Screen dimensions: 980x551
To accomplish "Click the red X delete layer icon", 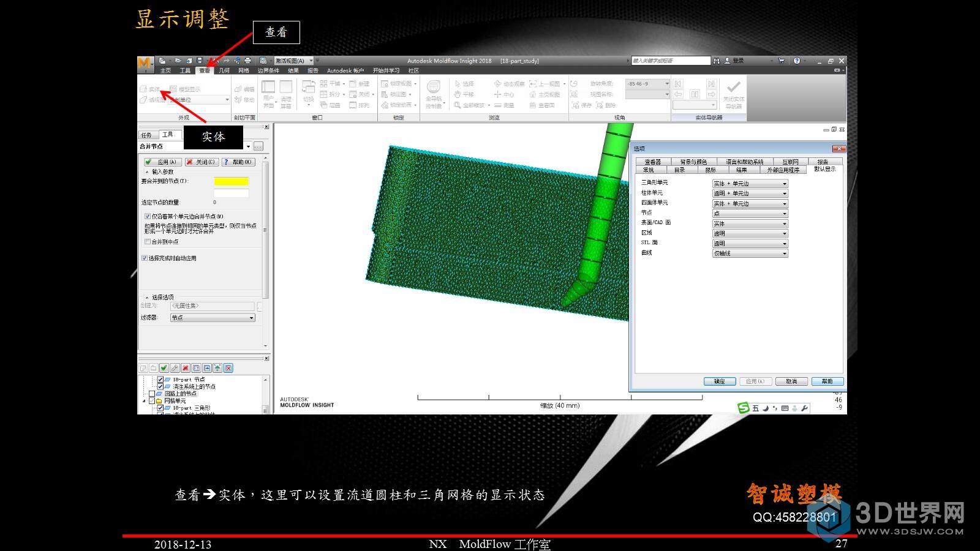I will coord(185,368).
